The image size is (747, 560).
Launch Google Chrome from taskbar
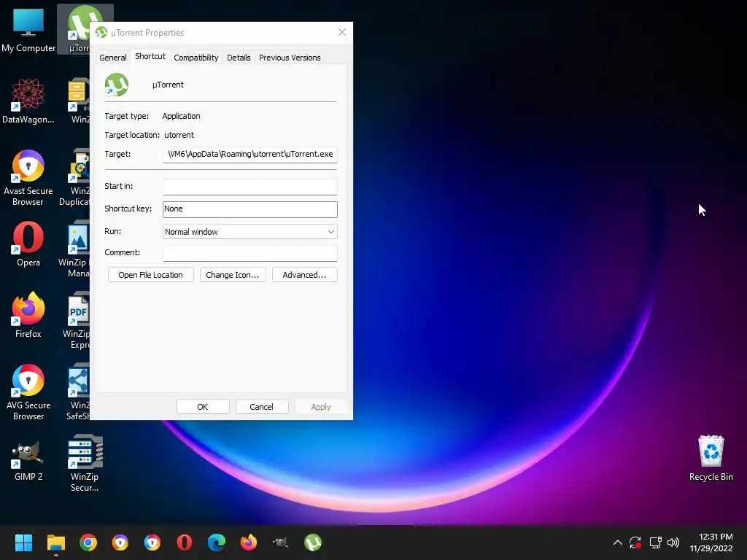coord(88,542)
